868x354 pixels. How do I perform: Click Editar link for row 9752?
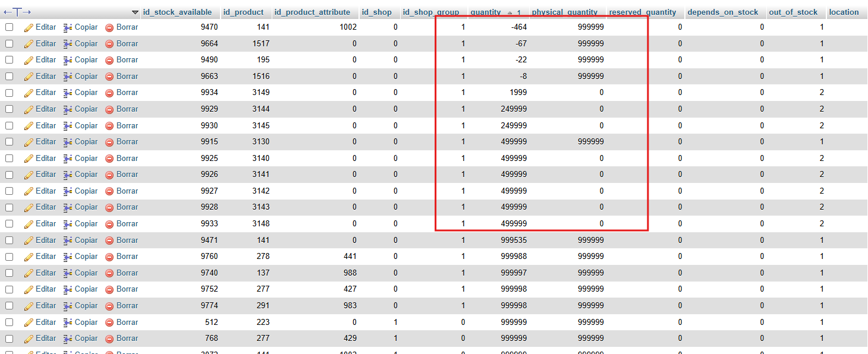point(46,289)
